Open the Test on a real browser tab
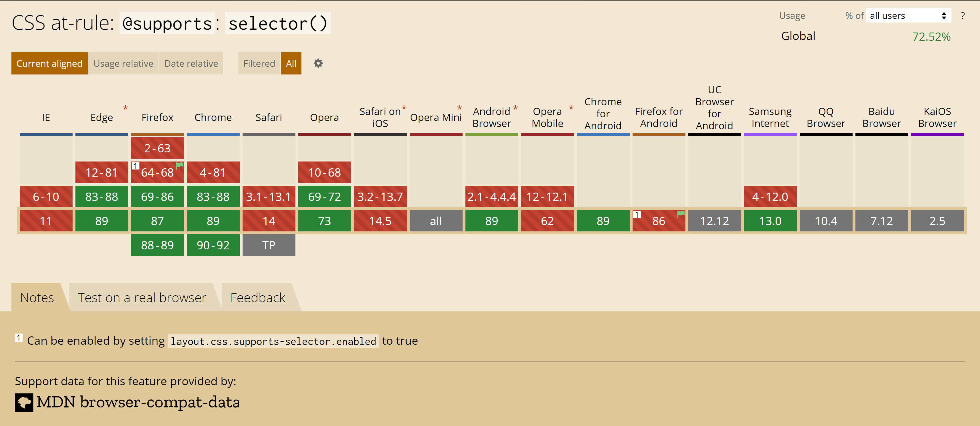Screen dimensions: 980x426 [141, 298]
